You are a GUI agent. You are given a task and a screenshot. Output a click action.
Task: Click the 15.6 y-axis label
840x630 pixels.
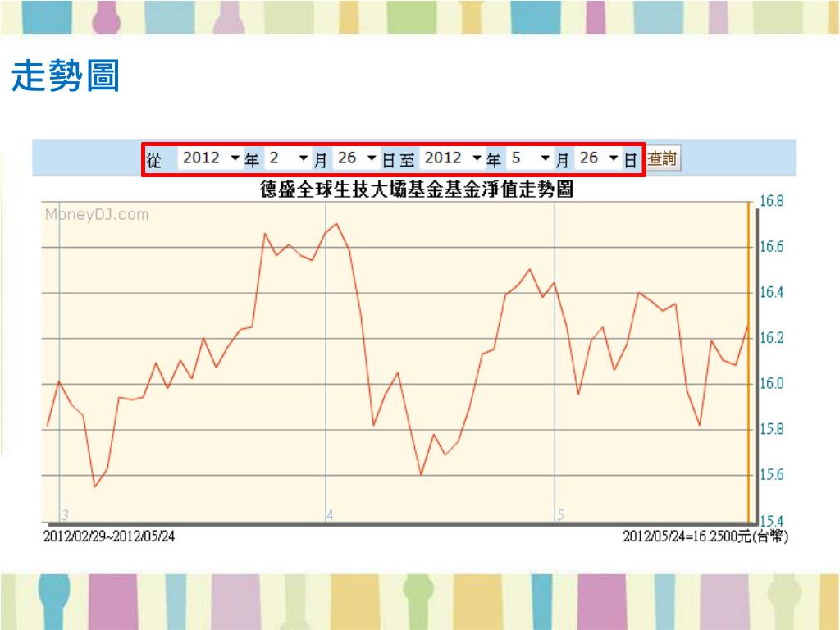pyautogui.click(x=771, y=475)
